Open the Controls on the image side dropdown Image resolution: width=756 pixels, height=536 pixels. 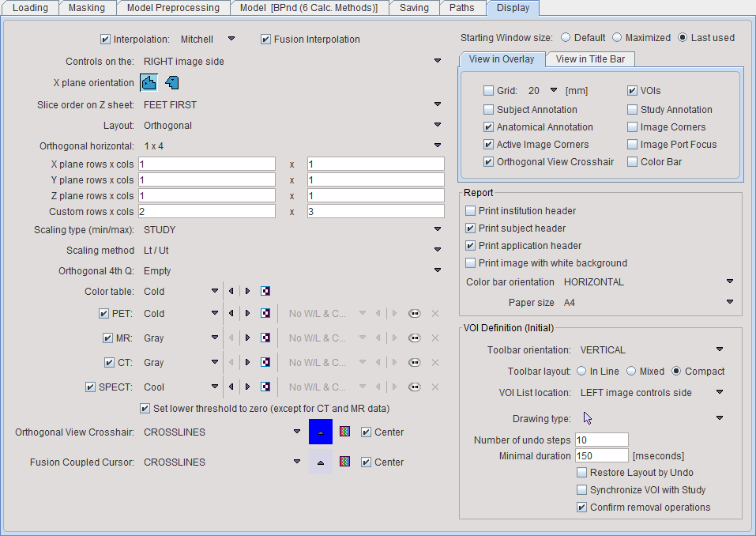[438, 61]
